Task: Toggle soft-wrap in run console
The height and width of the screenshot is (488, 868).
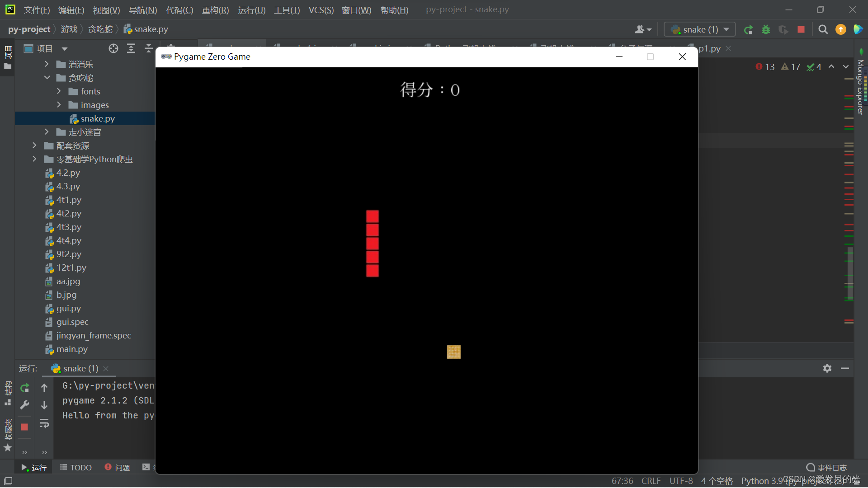Action: point(44,423)
